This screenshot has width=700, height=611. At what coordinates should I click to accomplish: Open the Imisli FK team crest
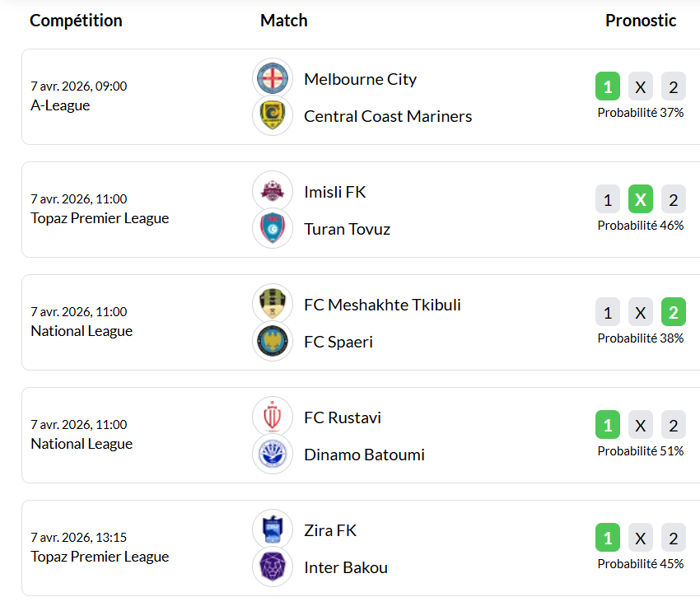click(x=272, y=191)
